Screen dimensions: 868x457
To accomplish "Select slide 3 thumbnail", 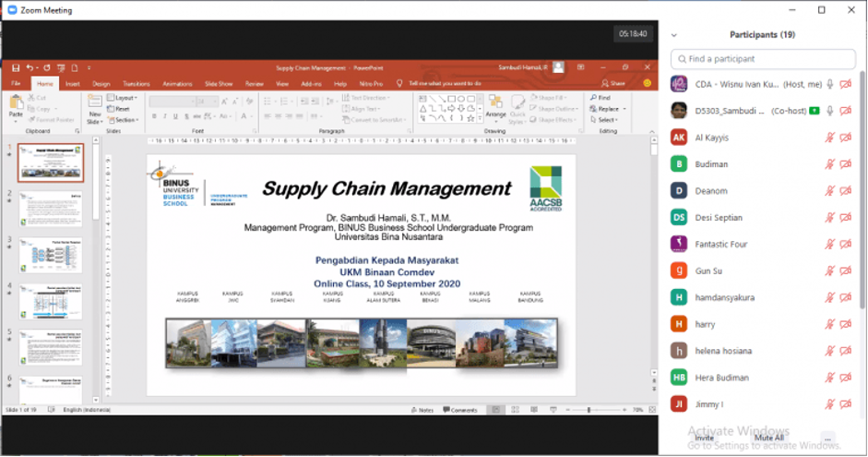I will (x=51, y=256).
